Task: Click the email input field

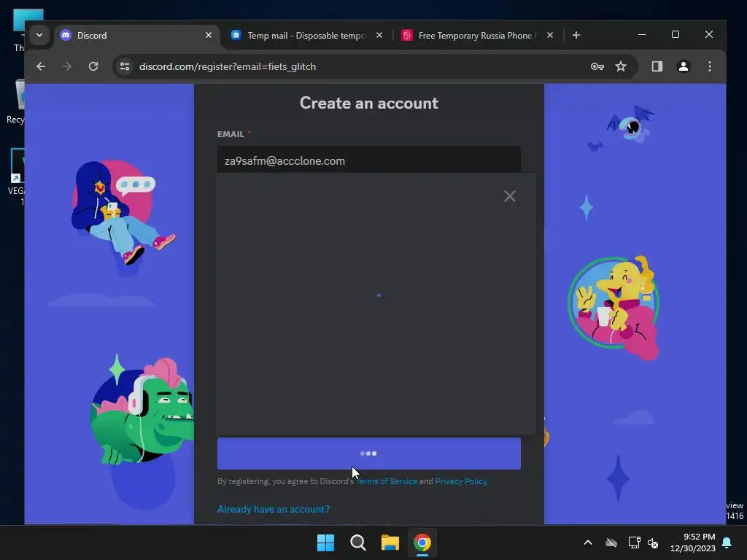Action: pos(368,160)
